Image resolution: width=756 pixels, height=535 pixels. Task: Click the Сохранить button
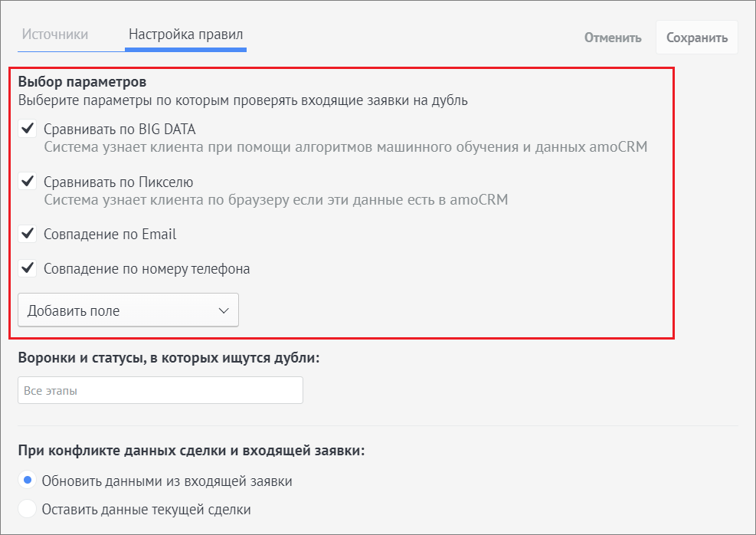click(697, 38)
